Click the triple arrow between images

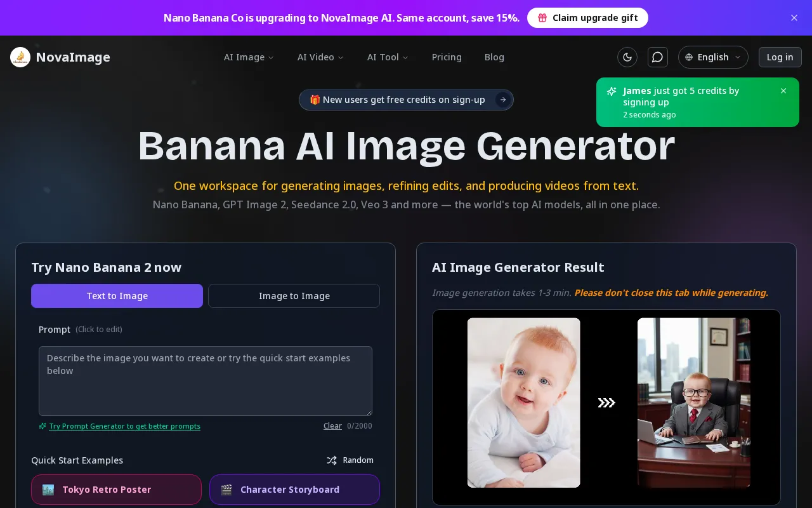[606, 403]
